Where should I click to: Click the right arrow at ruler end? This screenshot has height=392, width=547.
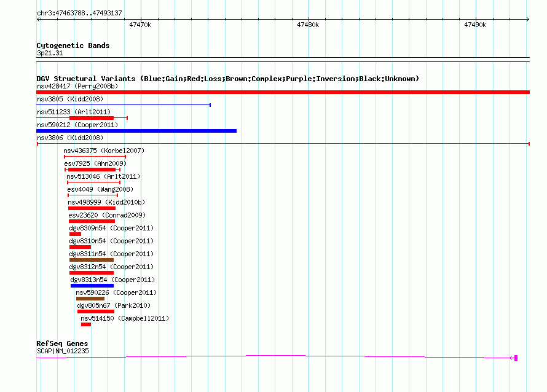528,19
